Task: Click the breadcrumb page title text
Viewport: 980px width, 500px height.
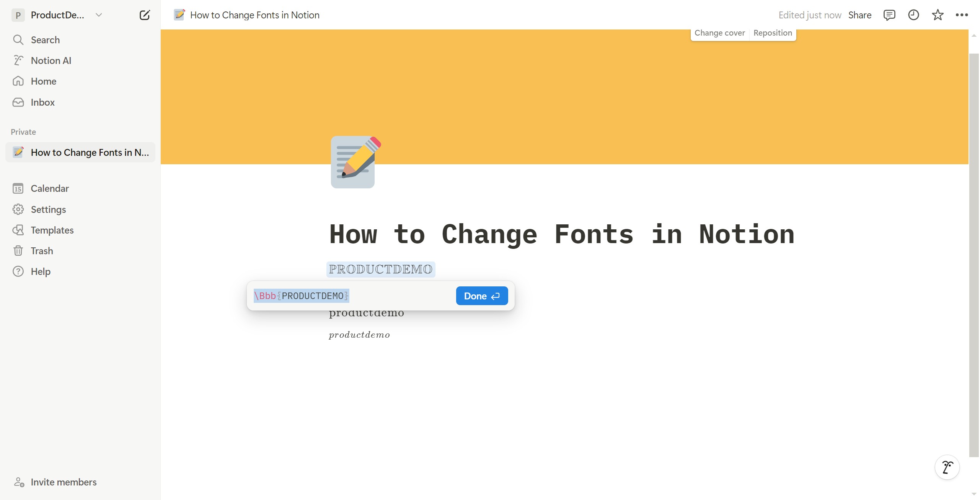Action: [254, 15]
